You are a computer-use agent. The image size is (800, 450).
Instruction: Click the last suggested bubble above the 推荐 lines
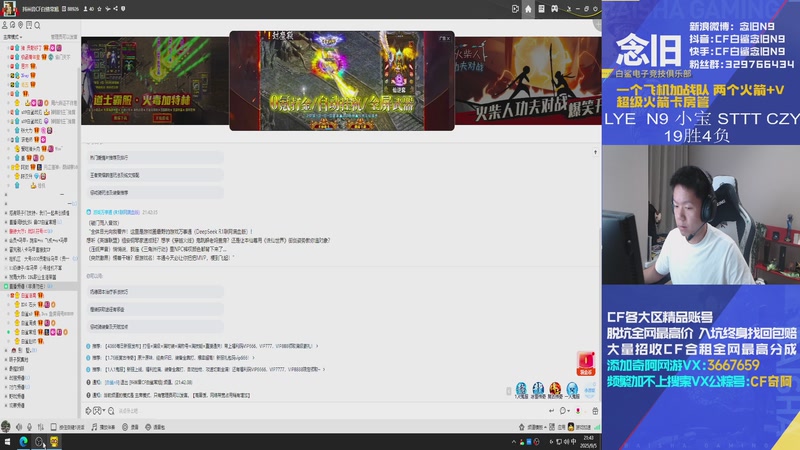coord(156,327)
